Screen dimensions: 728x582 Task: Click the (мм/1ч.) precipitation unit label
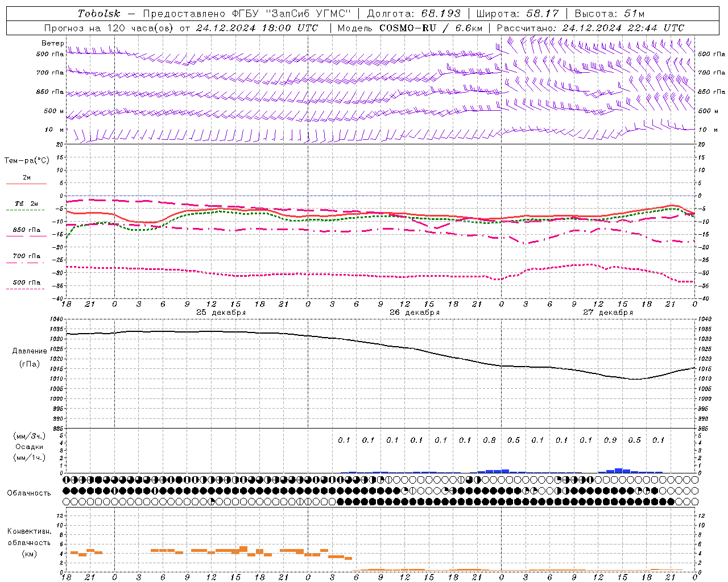(x=30, y=458)
